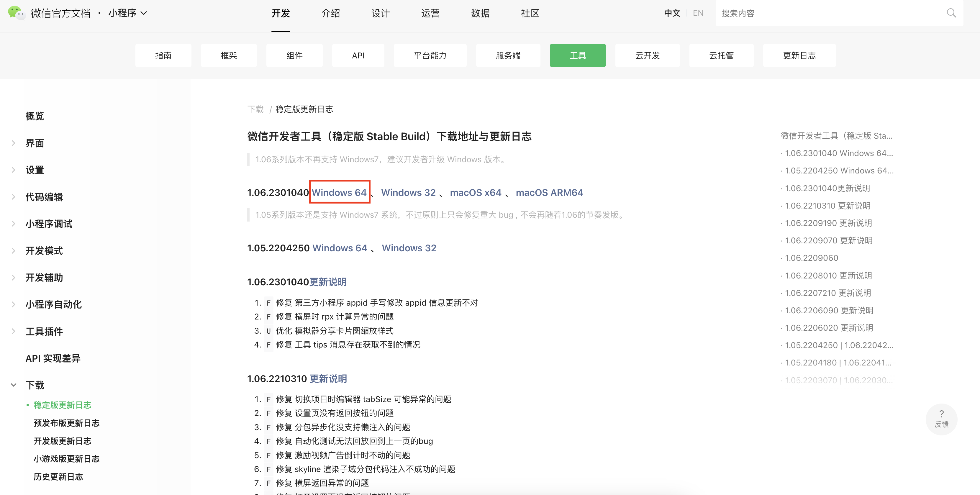Viewport: 980px width, 495px height.
Task: Download 1.05.2204250 Windows 32 build
Action: pos(409,248)
